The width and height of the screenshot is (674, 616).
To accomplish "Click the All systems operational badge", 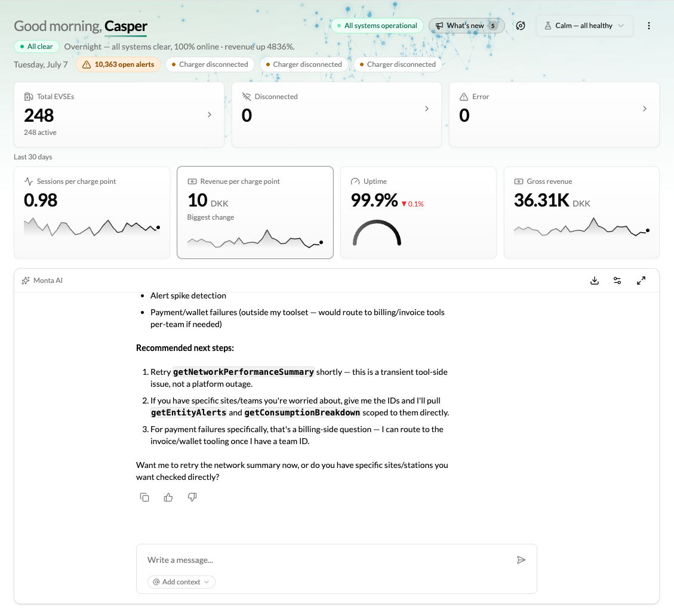I will click(377, 26).
